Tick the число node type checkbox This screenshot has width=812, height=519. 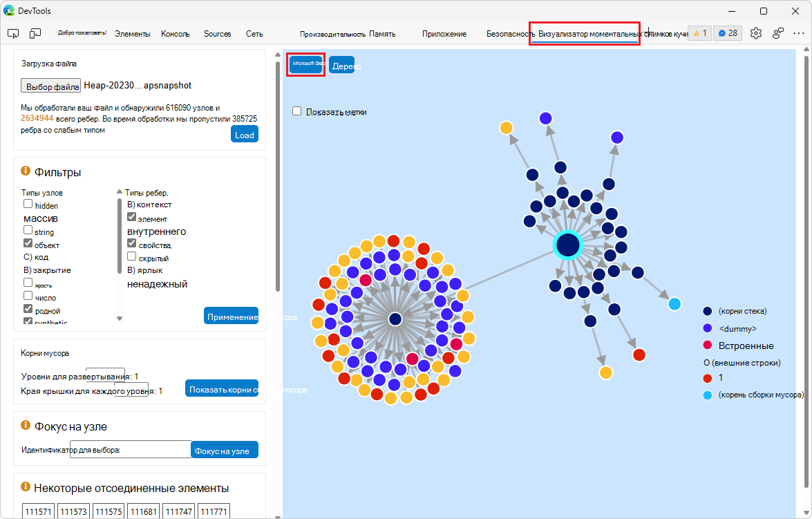(28, 296)
